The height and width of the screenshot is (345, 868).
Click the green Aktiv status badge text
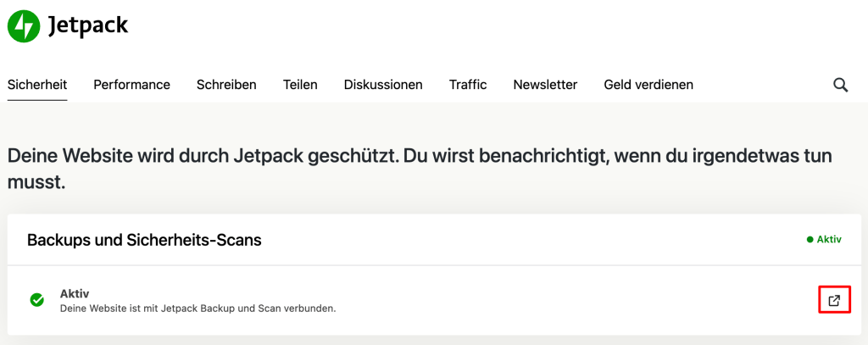click(x=829, y=240)
